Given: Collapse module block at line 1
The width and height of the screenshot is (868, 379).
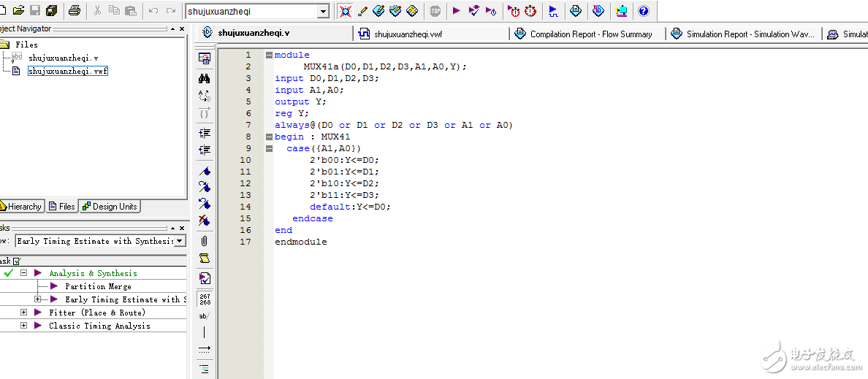Looking at the screenshot, I should click(x=269, y=55).
